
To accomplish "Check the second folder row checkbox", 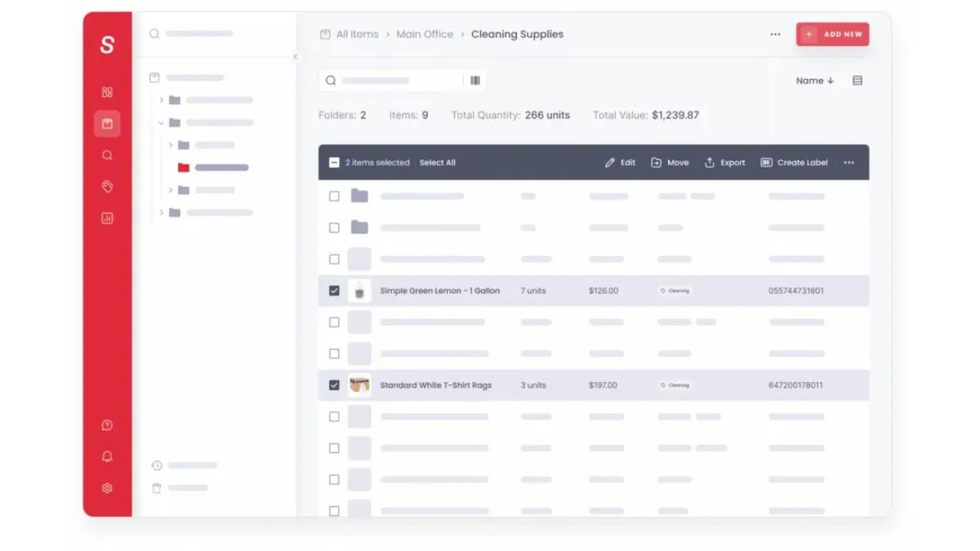I will coord(334,228).
